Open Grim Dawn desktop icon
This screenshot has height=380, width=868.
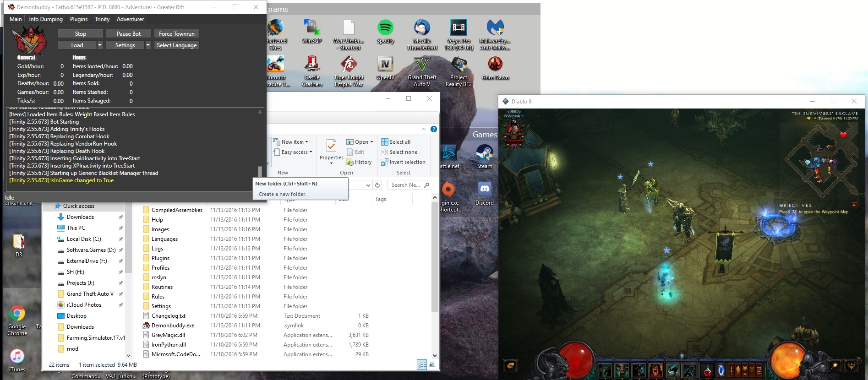tap(495, 68)
